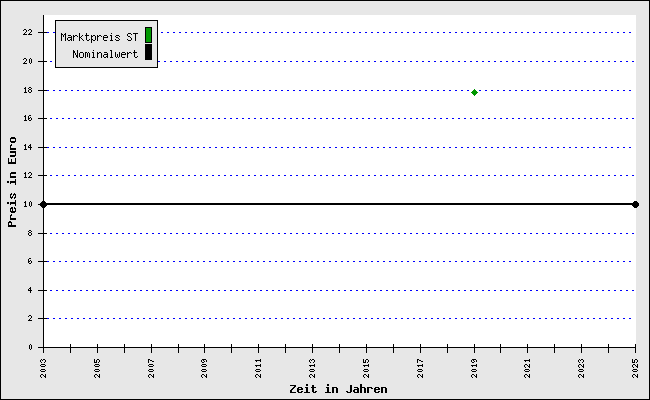650x400 pixels.
Task: Click the 'Preis in Euro' axis title
Action: click(12, 182)
